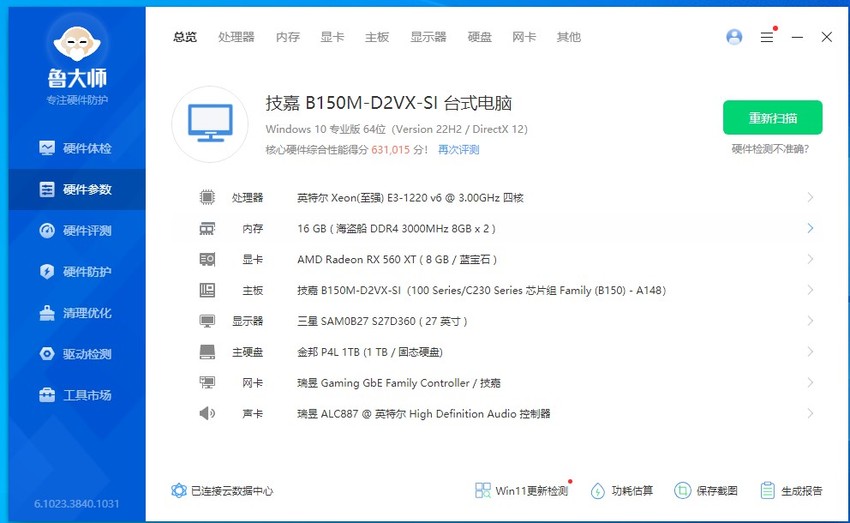
Task: Expand the 声卡 row chevron
Action: [x=810, y=414]
